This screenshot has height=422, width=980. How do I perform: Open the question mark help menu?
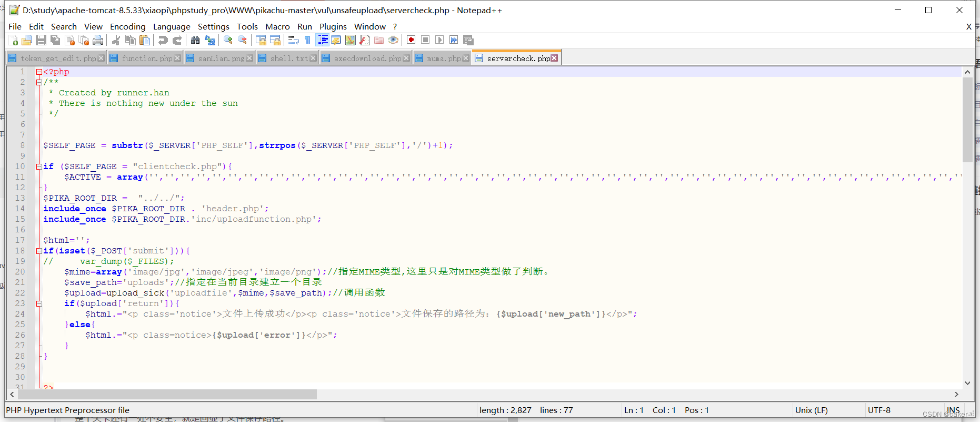[395, 26]
